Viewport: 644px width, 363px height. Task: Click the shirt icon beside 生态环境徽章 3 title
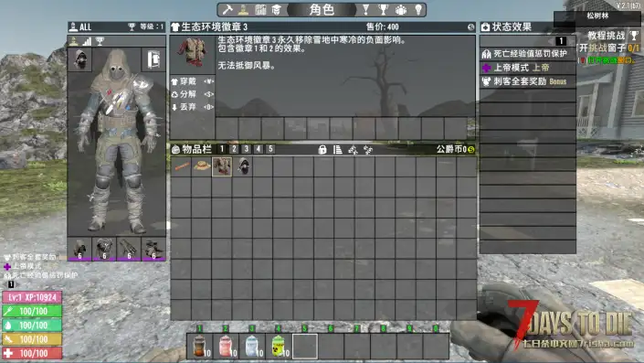point(175,27)
